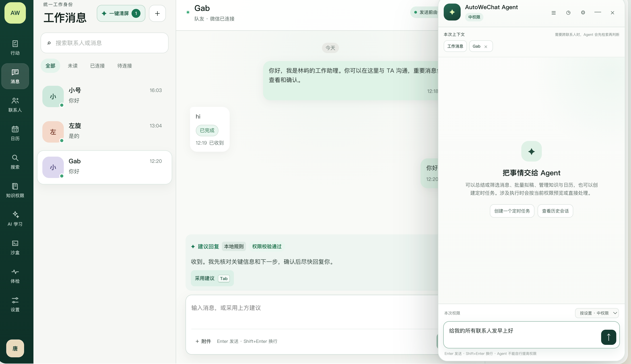Open Agent history clock icon

coord(568,12)
